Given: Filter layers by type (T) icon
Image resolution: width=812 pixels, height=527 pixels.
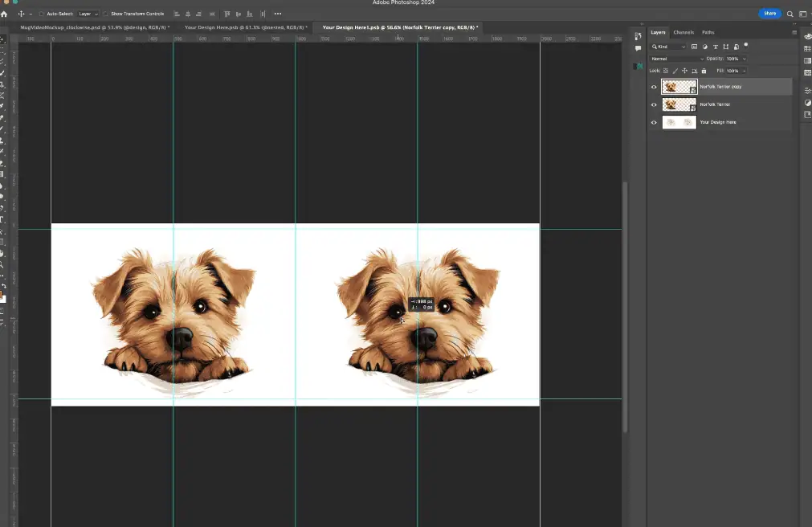Looking at the screenshot, I should pyautogui.click(x=715, y=47).
